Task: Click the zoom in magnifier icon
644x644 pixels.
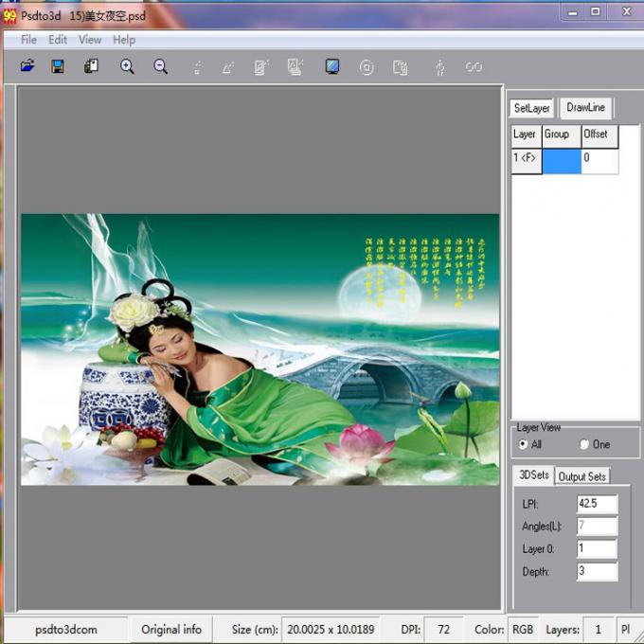Action: pyautogui.click(x=127, y=66)
